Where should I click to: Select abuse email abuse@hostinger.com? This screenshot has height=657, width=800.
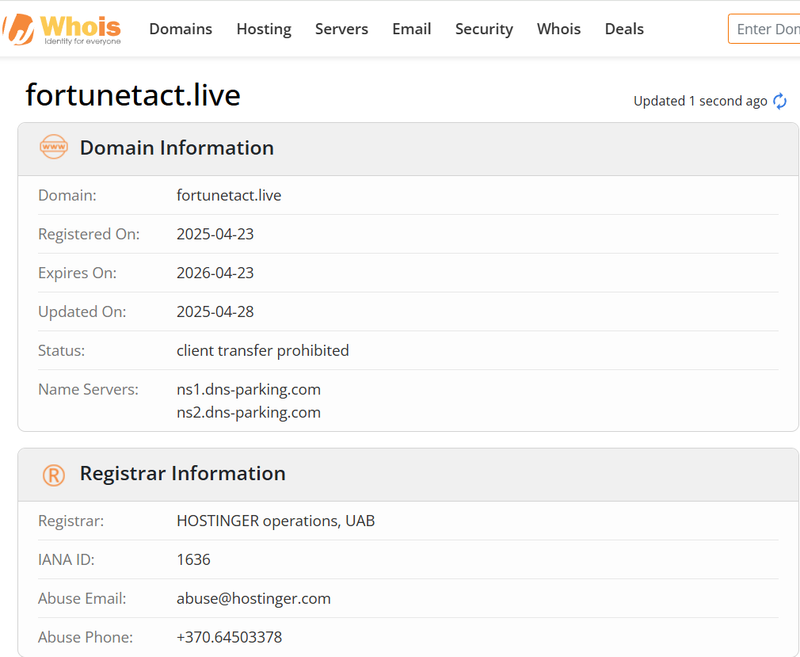254,598
